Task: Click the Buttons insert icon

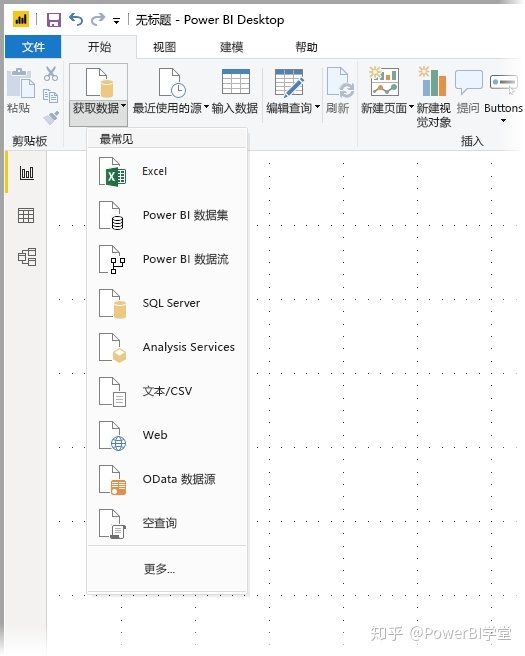Action: [x=504, y=84]
